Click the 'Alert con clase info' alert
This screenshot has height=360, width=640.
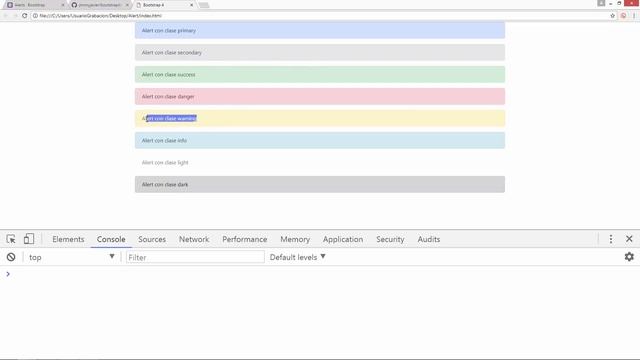pos(320,140)
